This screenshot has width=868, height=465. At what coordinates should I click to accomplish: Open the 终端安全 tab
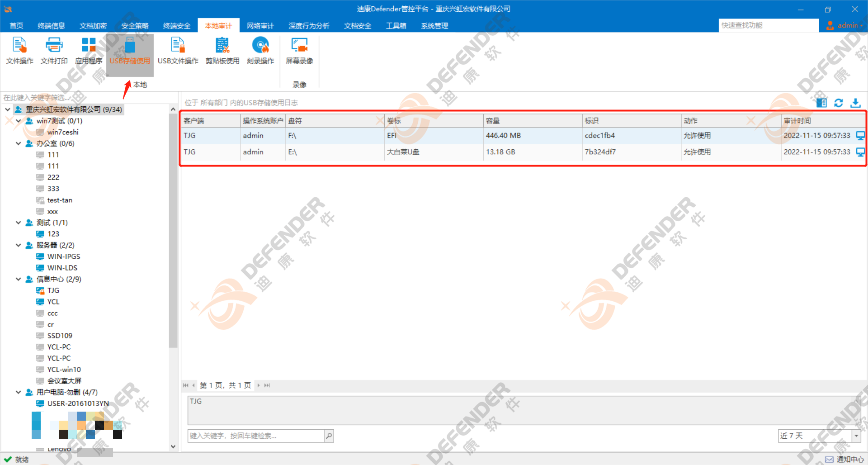pos(177,26)
